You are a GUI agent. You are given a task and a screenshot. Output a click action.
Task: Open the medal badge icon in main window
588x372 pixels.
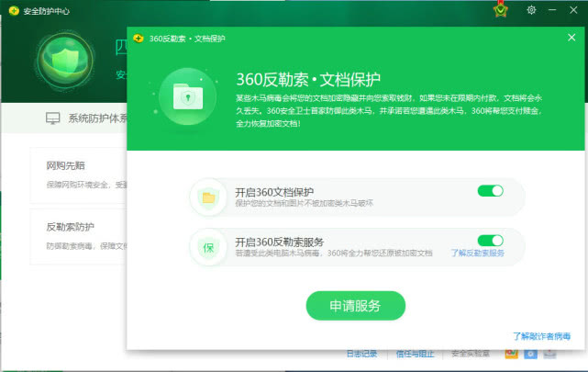pyautogui.click(x=500, y=10)
